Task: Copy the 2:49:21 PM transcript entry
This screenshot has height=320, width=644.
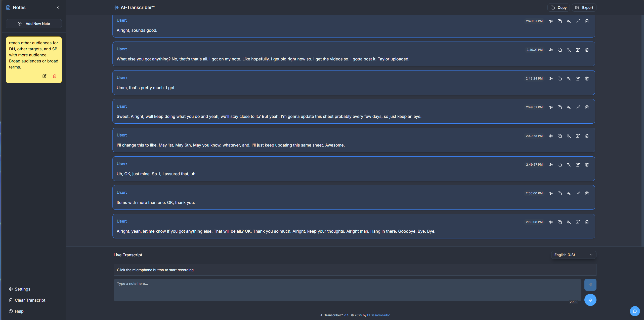Action: click(560, 50)
